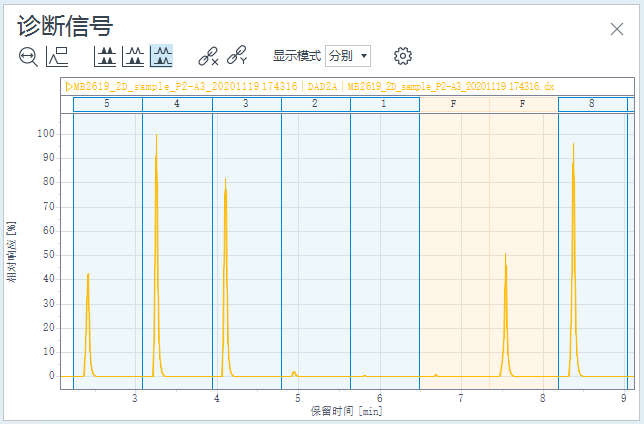
Task: Close the 诊断信号 panel
Action: (617, 29)
